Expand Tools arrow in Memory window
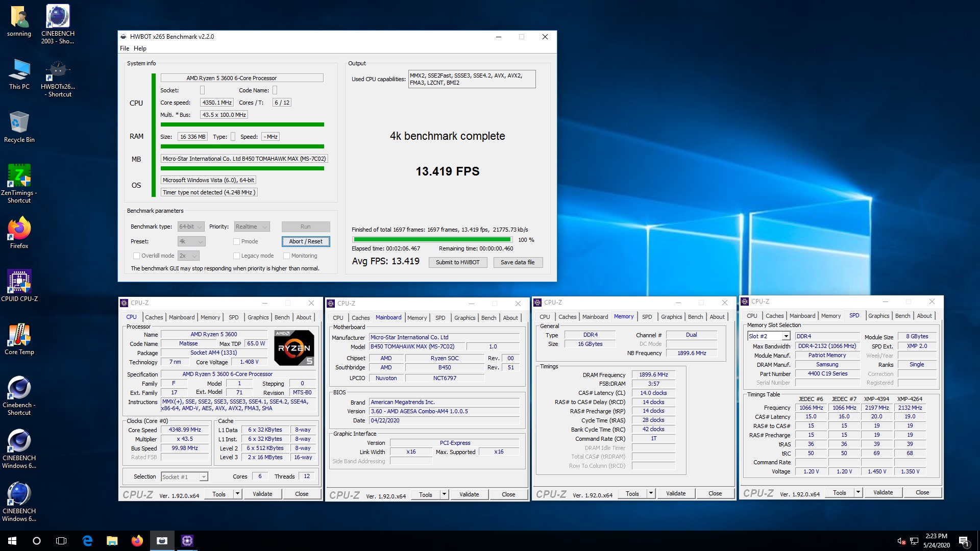The height and width of the screenshot is (551, 980). pyautogui.click(x=651, y=493)
